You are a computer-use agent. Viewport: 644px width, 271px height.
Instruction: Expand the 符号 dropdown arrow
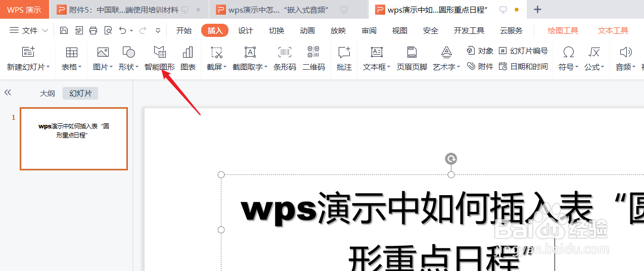tap(577, 67)
